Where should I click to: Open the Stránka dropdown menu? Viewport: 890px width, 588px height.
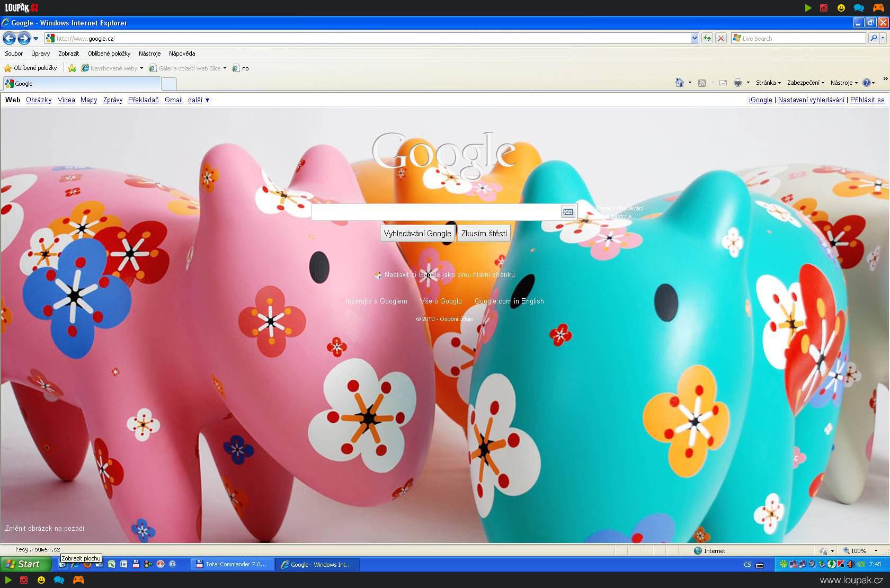point(768,83)
